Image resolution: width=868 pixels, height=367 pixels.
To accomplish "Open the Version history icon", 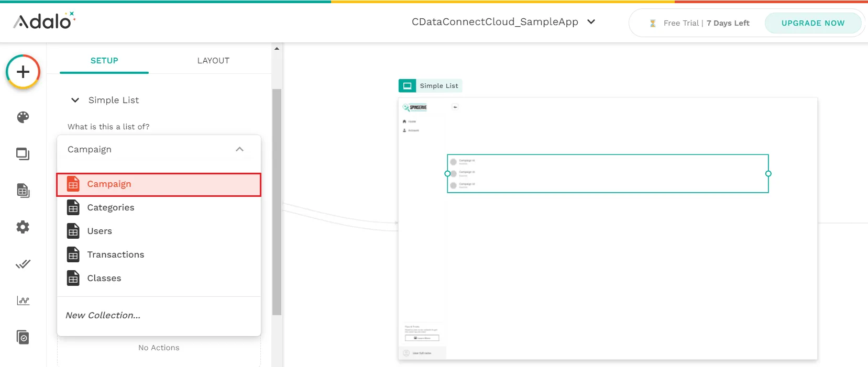I will (23, 337).
